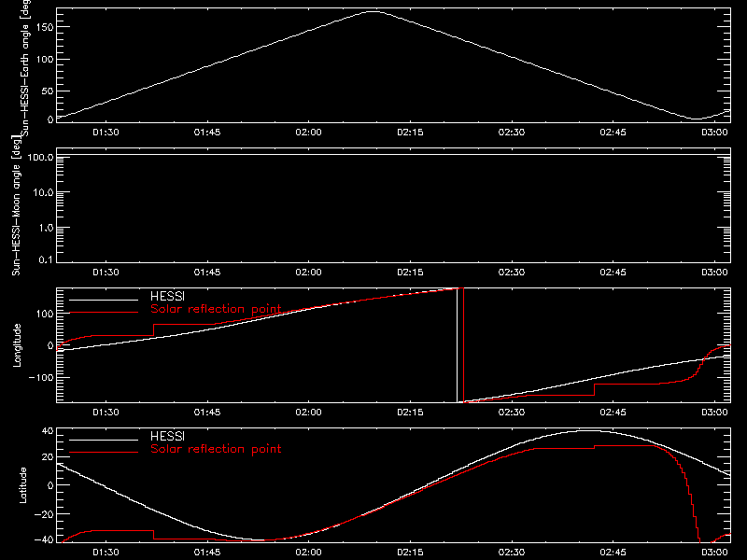This screenshot has height=560, width=747.
Task: Click the 0.1 tick label on Moon angle plot
Action: [x=46, y=259]
